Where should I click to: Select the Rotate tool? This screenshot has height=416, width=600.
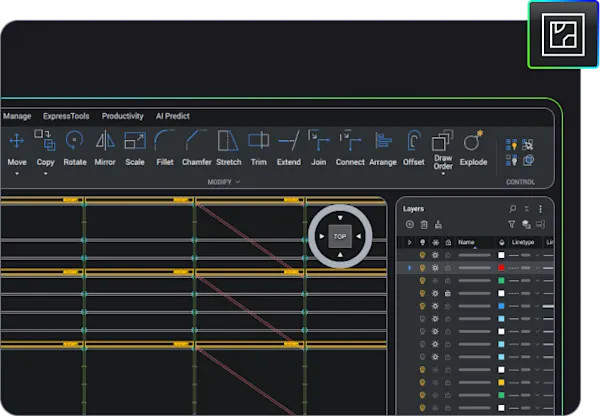coord(75,148)
